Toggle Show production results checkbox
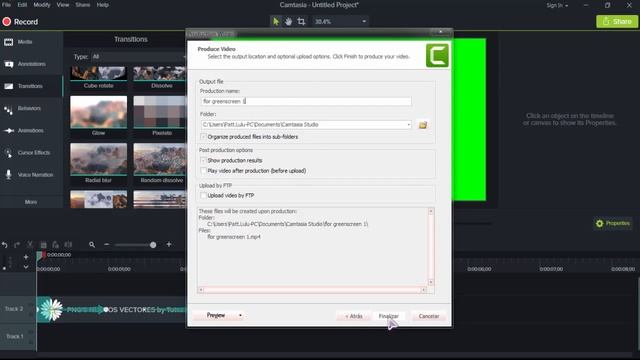 tap(203, 160)
